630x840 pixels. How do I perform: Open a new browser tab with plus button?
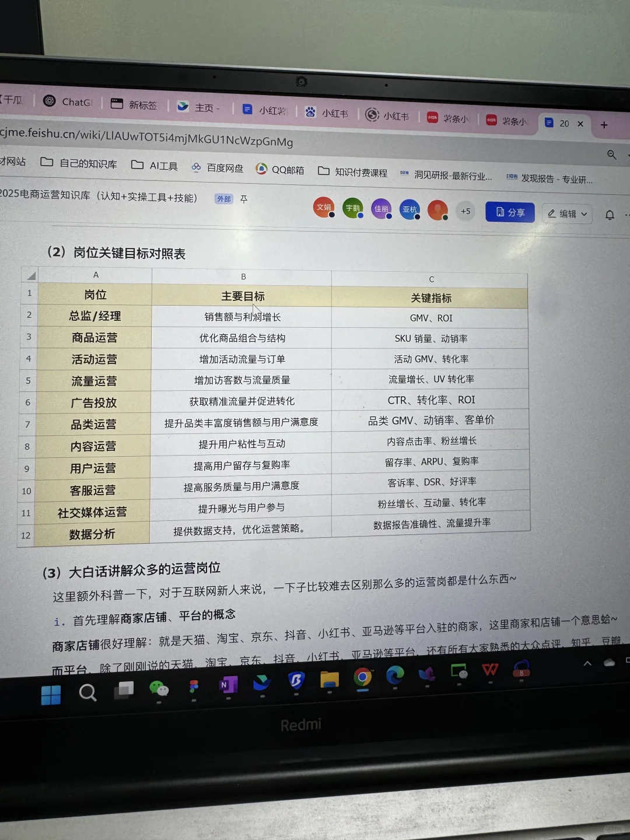pos(604,125)
